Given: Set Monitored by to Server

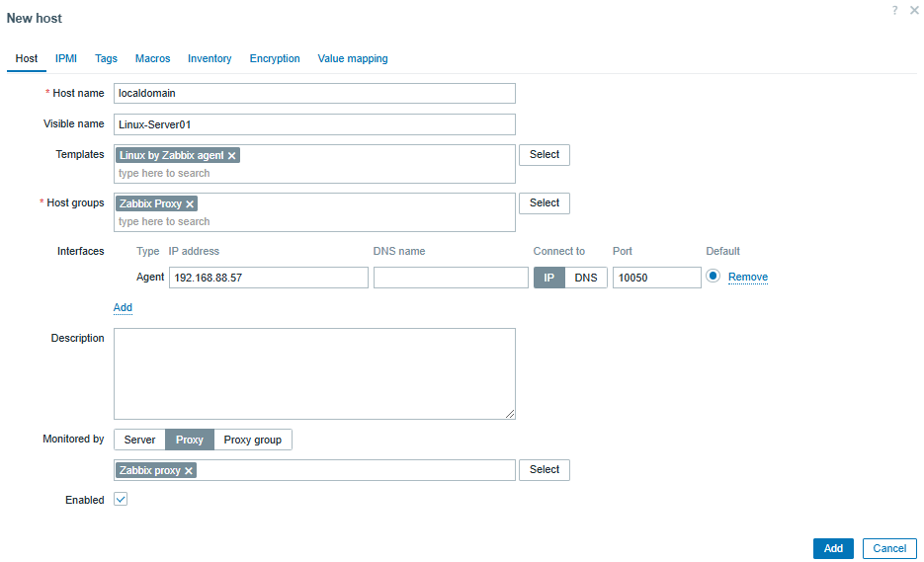Looking at the screenshot, I should click(x=139, y=440).
